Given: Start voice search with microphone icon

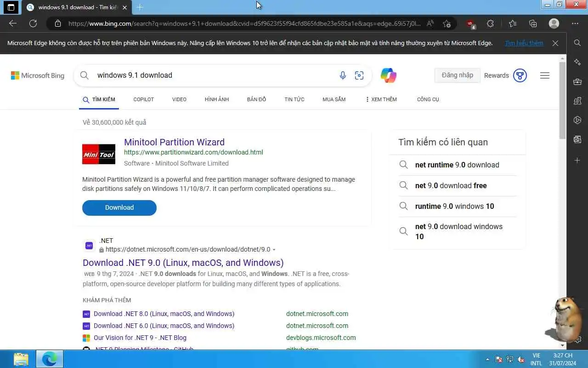Looking at the screenshot, I should pos(343,75).
